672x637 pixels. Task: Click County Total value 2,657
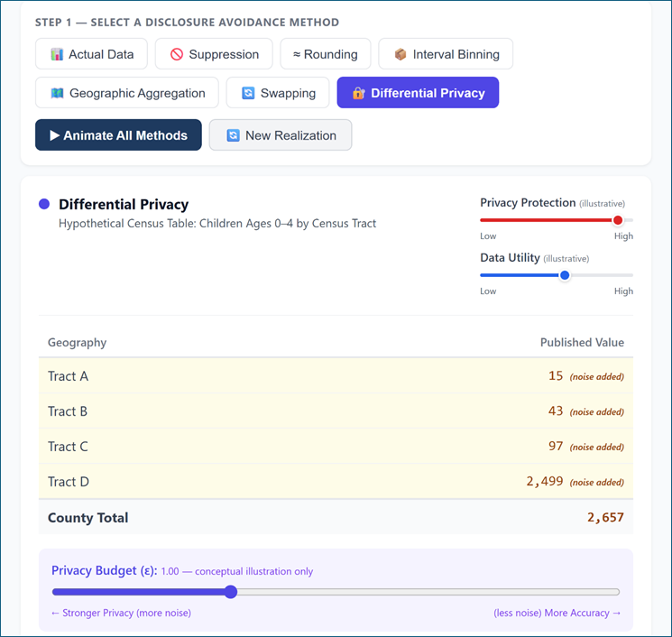pos(605,517)
